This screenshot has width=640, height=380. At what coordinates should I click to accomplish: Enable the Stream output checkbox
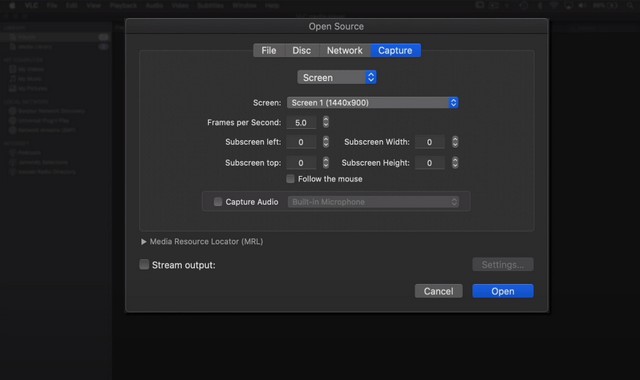pos(144,264)
